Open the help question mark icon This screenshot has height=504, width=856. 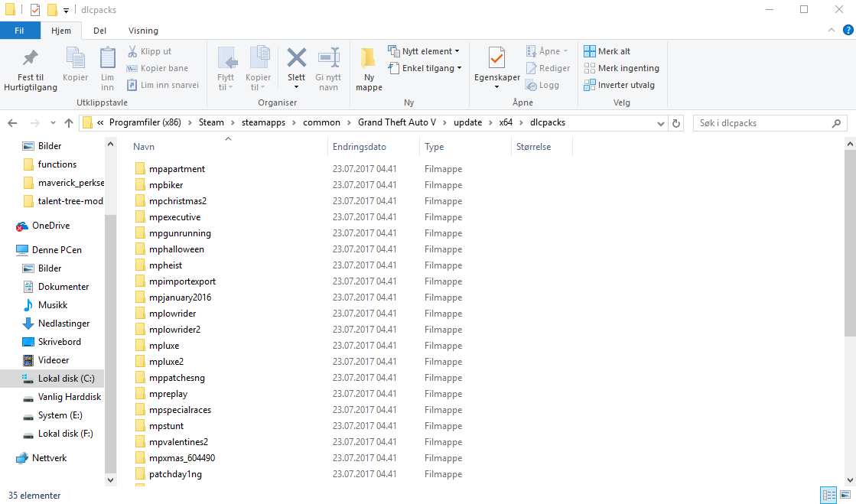[x=848, y=30]
